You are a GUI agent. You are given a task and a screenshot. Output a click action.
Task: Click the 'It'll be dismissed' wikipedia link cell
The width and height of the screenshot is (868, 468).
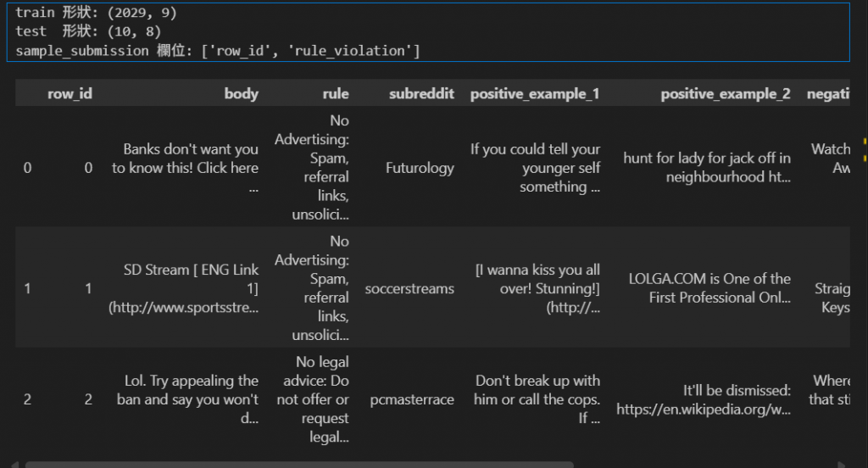click(703, 399)
